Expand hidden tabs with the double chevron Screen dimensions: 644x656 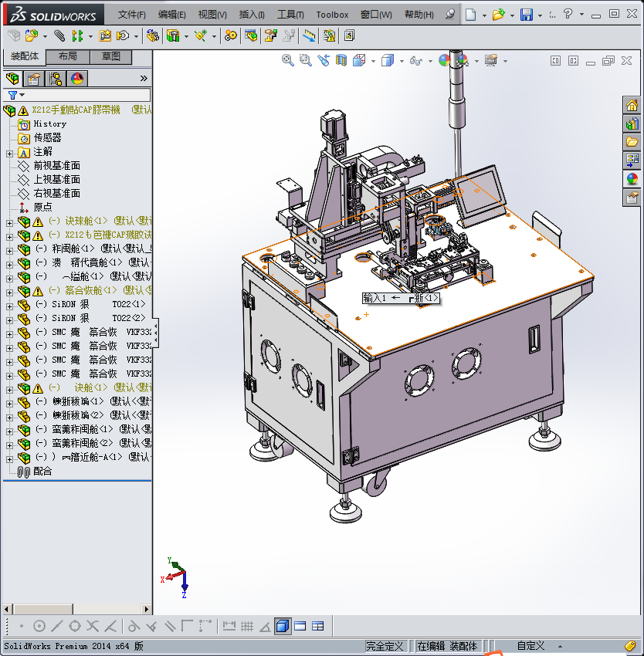coord(144,78)
